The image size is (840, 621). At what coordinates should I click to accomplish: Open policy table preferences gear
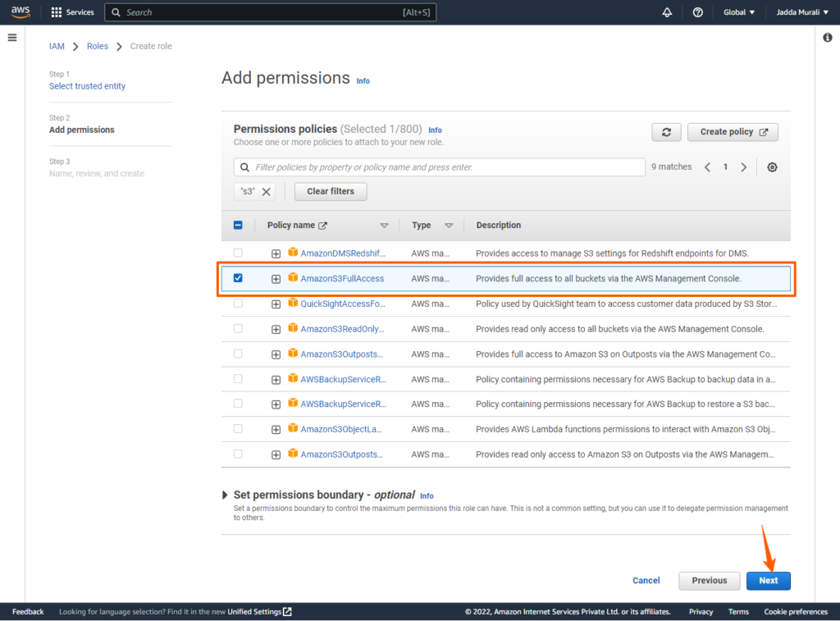[x=772, y=167]
